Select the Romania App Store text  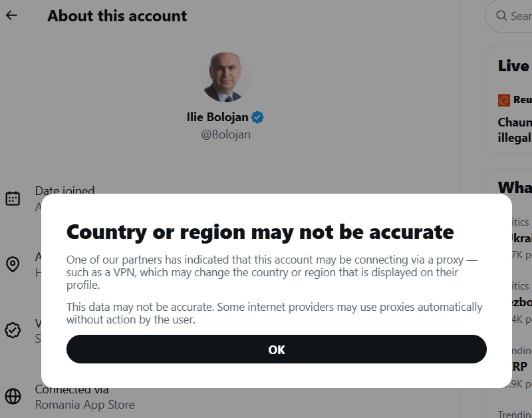(x=84, y=405)
